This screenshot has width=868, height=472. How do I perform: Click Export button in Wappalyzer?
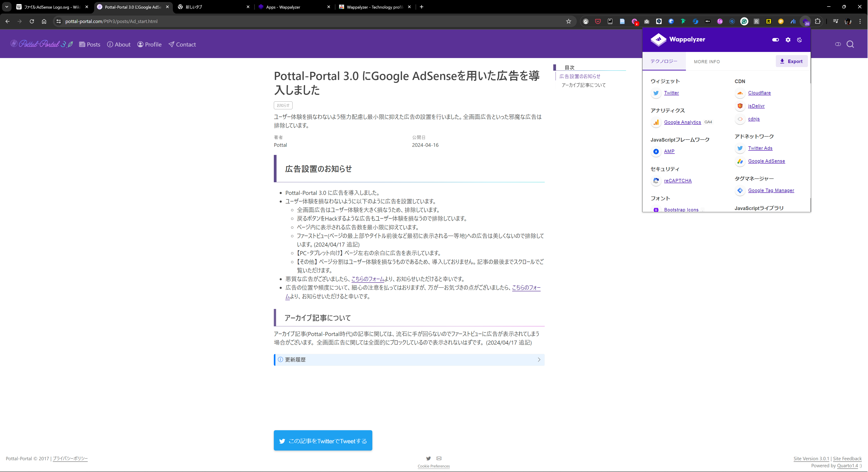pyautogui.click(x=791, y=61)
